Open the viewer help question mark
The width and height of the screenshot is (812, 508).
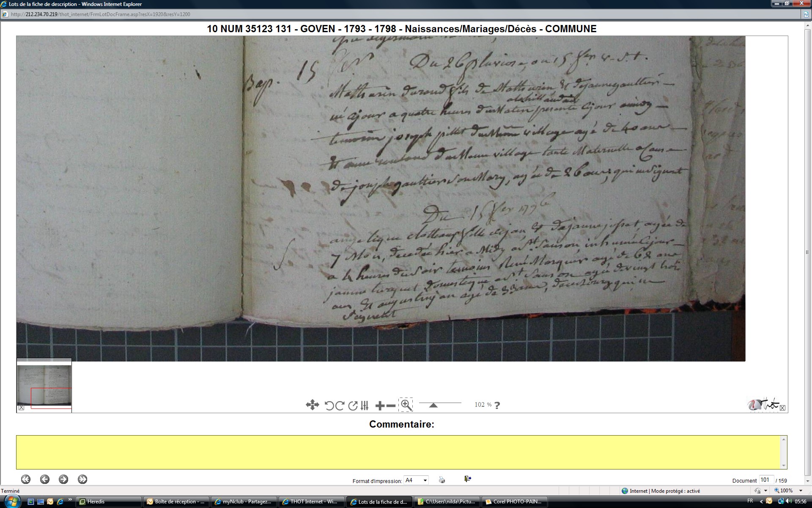click(497, 405)
